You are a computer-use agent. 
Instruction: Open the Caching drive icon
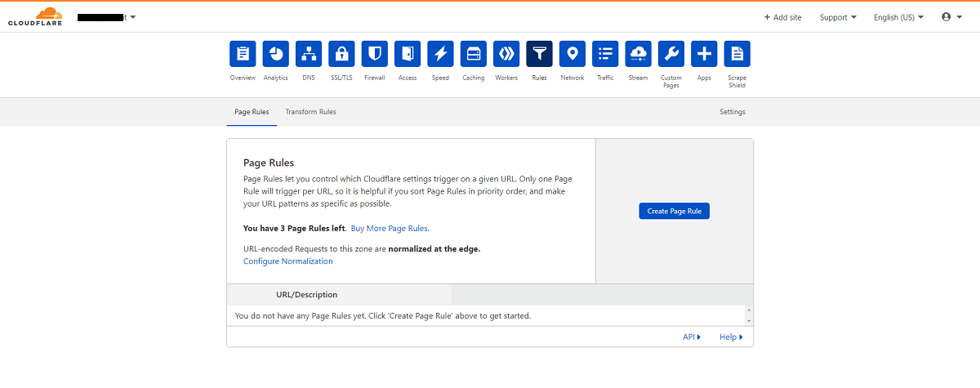[x=474, y=54]
